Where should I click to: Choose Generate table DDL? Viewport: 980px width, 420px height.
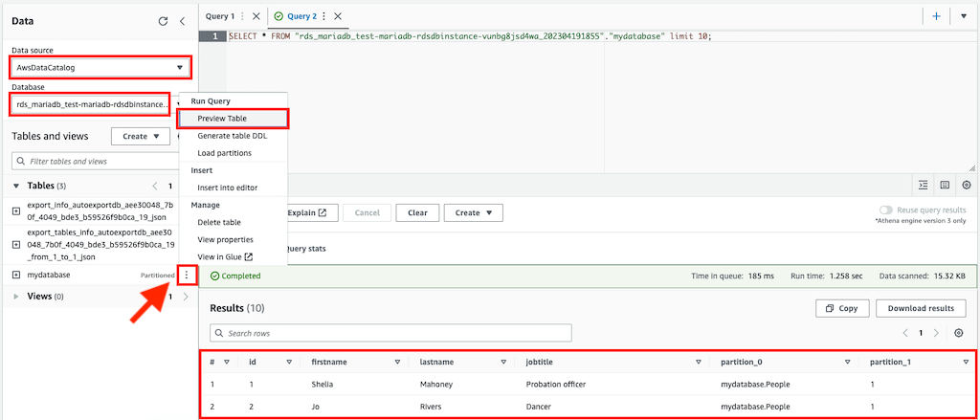pos(233,136)
